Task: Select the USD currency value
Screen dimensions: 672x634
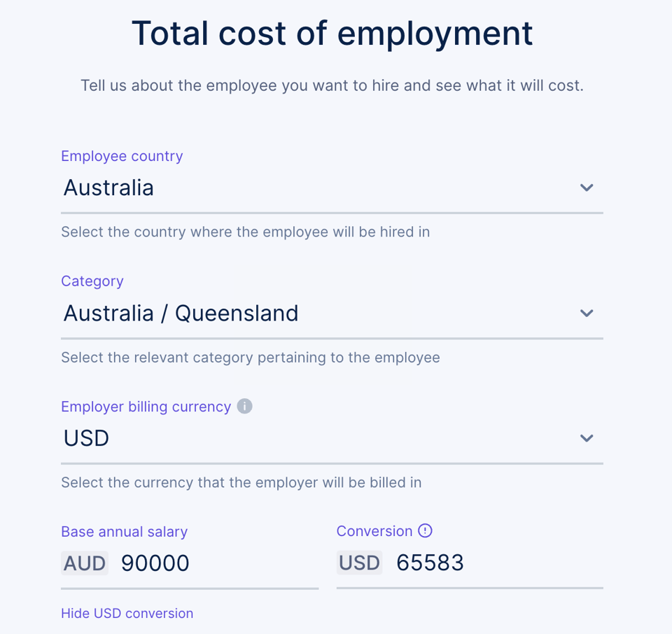Action: pyautogui.click(x=85, y=438)
